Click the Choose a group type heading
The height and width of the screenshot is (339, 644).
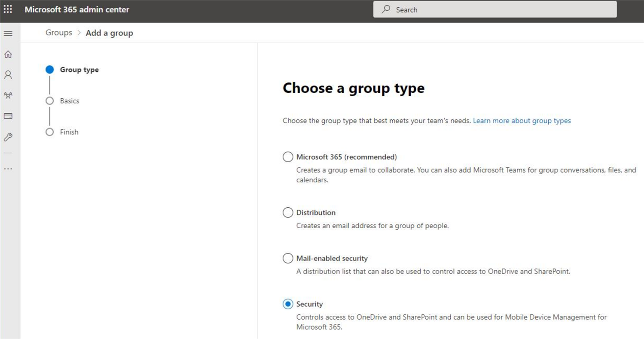point(354,88)
